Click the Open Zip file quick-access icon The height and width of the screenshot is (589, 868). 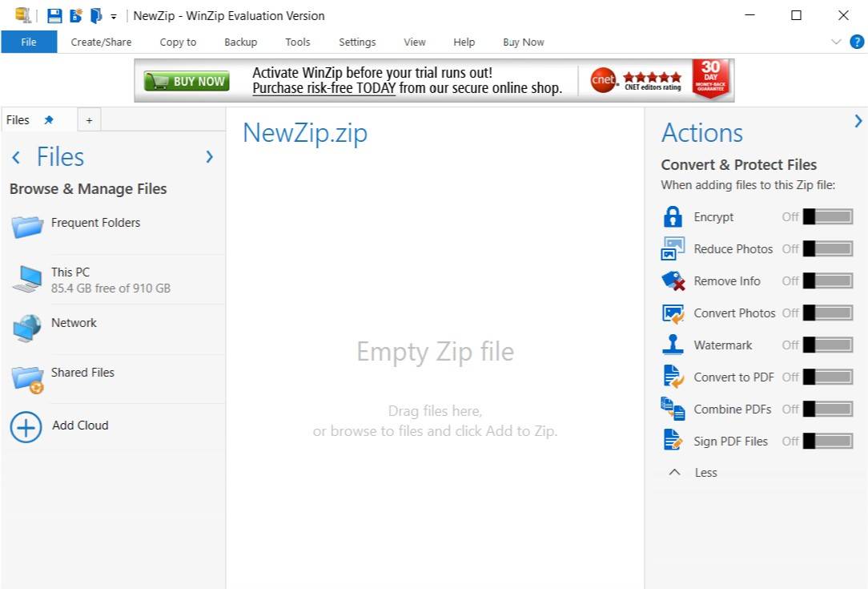(x=96, y=15)
